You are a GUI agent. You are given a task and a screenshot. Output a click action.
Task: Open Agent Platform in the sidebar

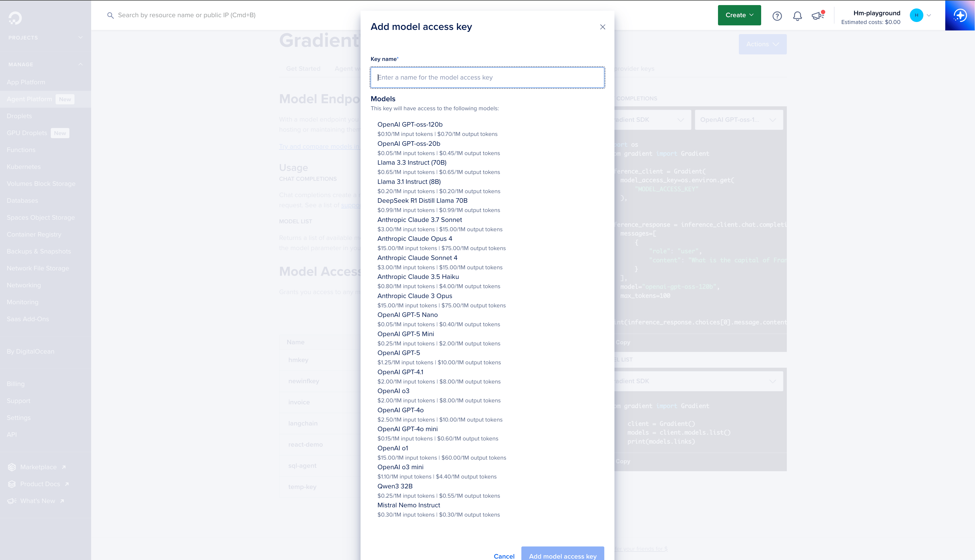point(29,99)
